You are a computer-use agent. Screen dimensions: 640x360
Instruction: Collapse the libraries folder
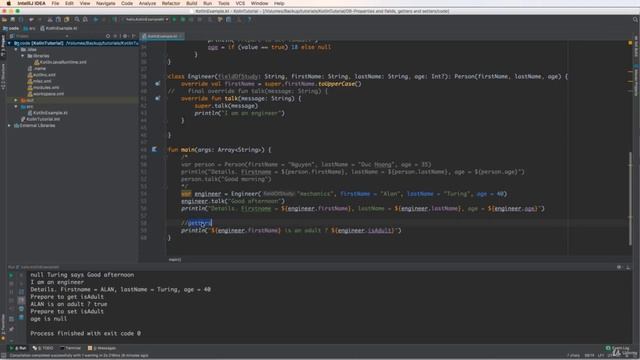tap(22, 56)
